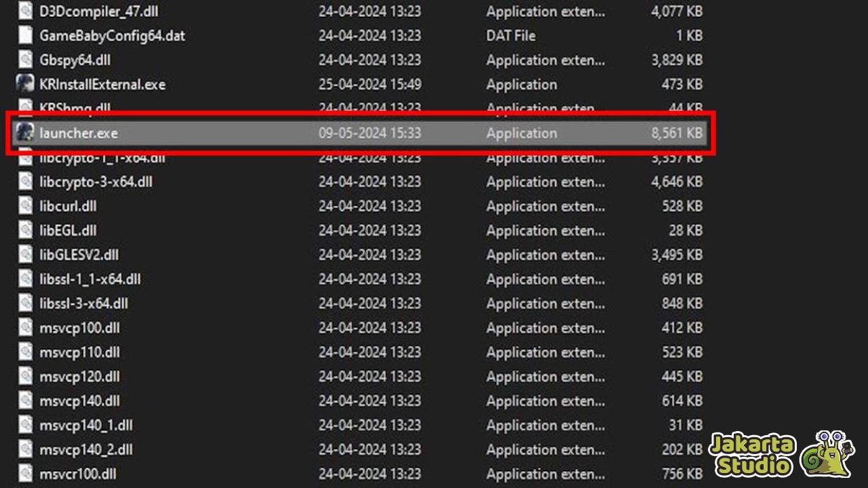The height and width of the screenshot is (488, 868).
Task: Click the launcher.exe application icon
Action: (x=25, y=133)
